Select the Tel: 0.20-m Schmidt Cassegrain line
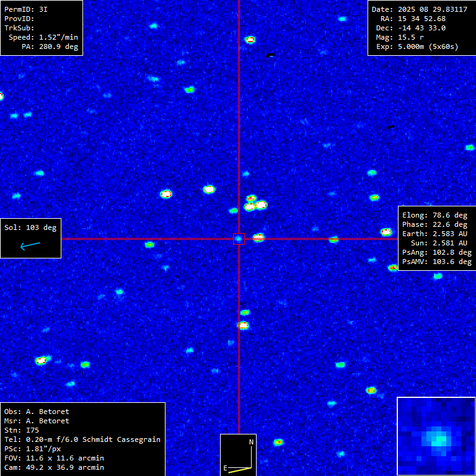 (x=82, y=439)
